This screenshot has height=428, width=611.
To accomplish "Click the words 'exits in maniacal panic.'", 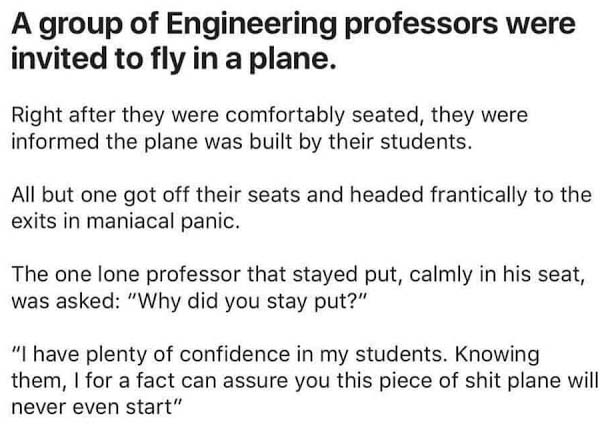I will click(125, 222).
